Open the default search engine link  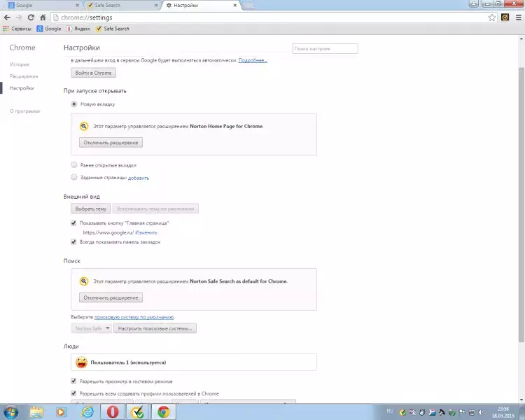(134, 317)
